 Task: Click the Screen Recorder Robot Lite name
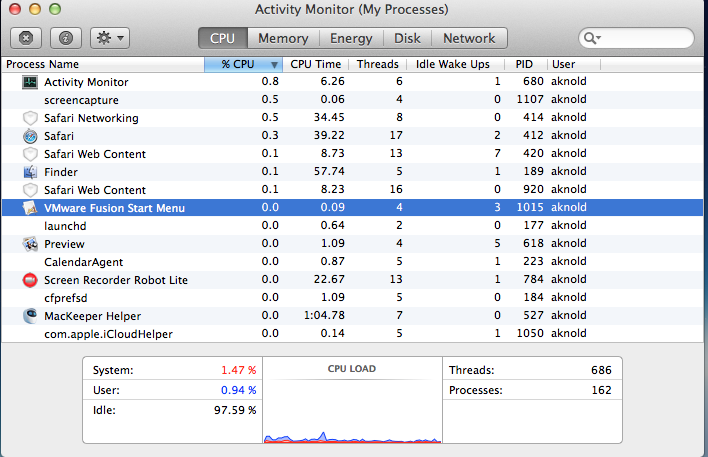point(116,280)
